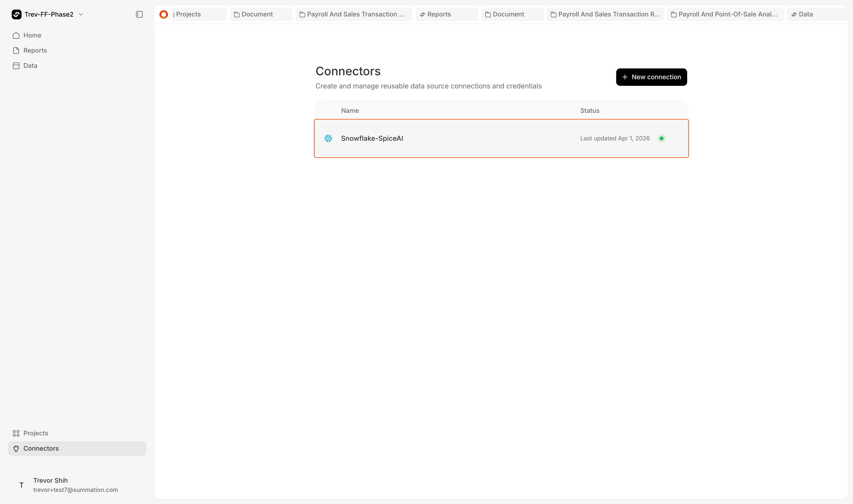The image size is (853, 504).
Task: Click the sidebar Data table icon
Action: click(x=16, y=65)
